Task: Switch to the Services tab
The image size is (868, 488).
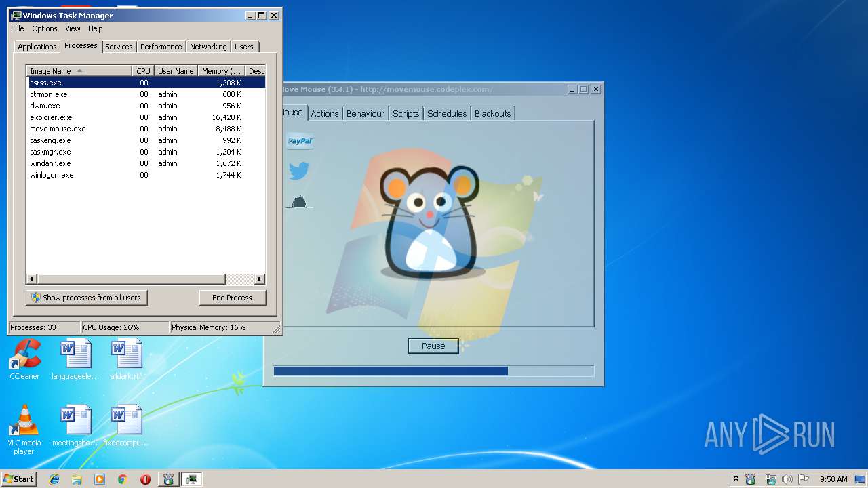Action: coord(119,47)
